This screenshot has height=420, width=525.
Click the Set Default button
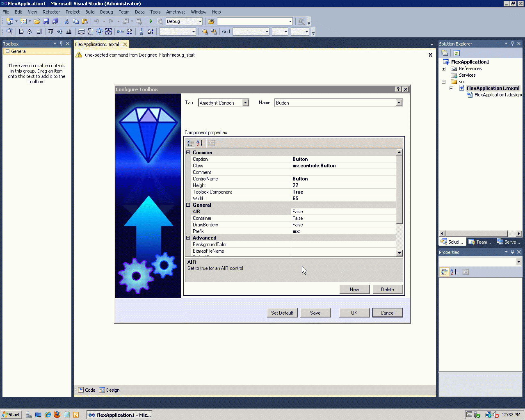(282, 313)
